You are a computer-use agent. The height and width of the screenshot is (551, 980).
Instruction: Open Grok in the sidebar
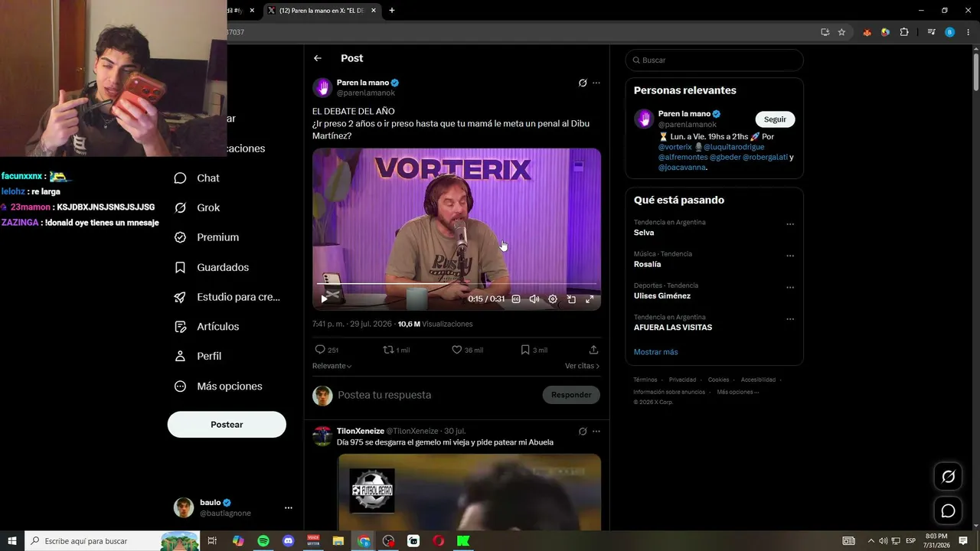[x=197, y=207]
